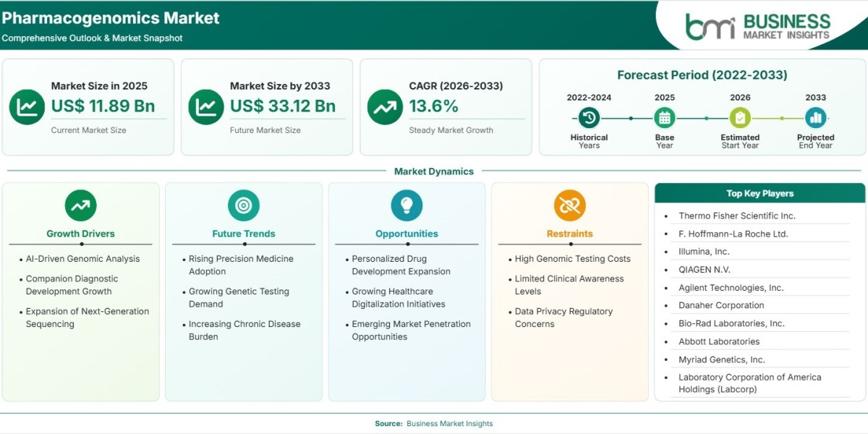Click the Future Trends target icon
The width and height of the screenshot is (868, 434).
point(244,205)
